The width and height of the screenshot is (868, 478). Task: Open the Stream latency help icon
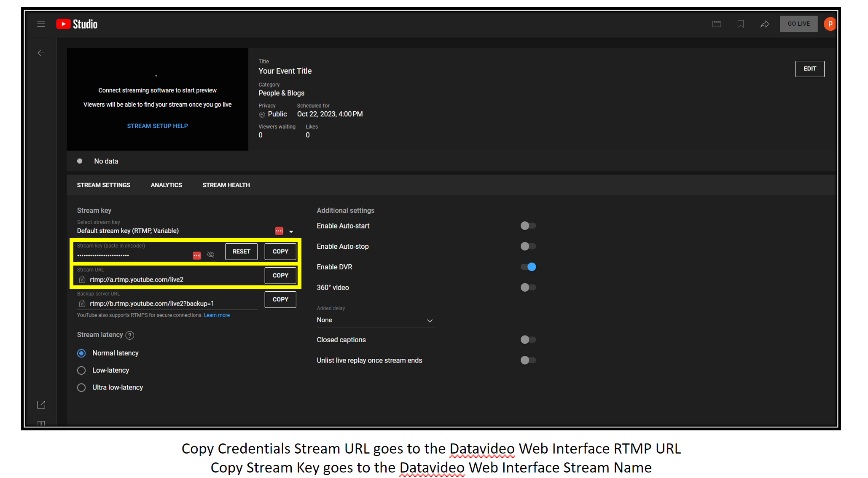[x=130, y=335]
